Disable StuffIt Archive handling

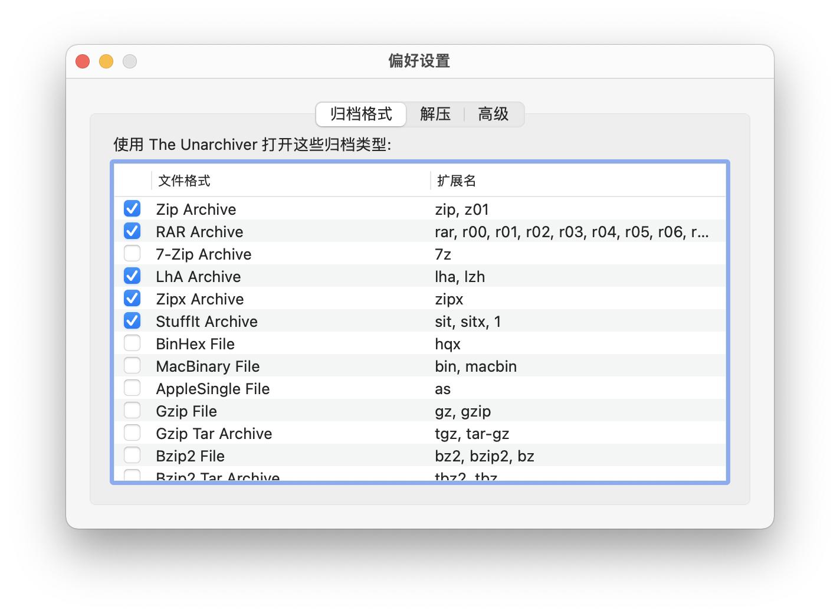[x=132, y=320]
